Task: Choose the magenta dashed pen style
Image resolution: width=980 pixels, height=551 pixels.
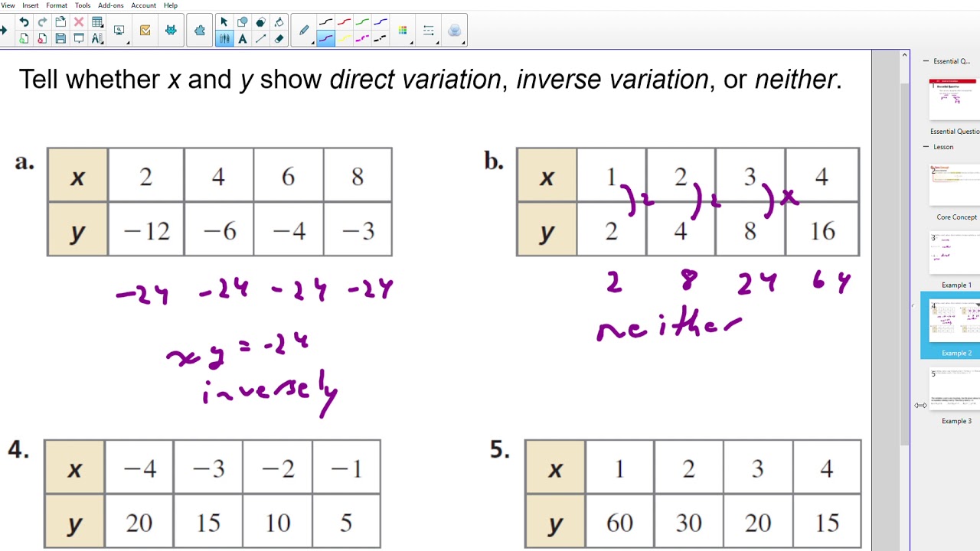Action: coord(362,38)
